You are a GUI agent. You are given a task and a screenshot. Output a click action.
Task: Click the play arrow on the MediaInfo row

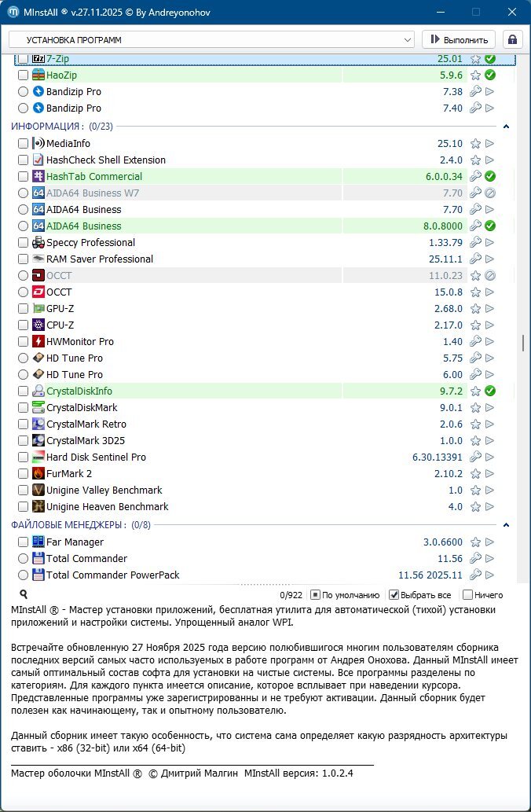tap(490, 144)
